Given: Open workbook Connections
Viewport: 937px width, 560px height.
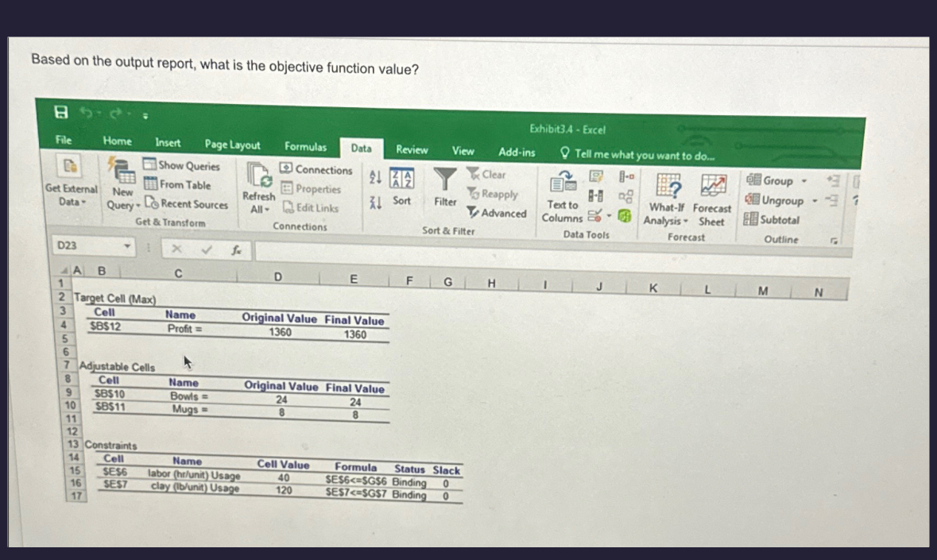Looking at the screenshot, I should point(317,169).
